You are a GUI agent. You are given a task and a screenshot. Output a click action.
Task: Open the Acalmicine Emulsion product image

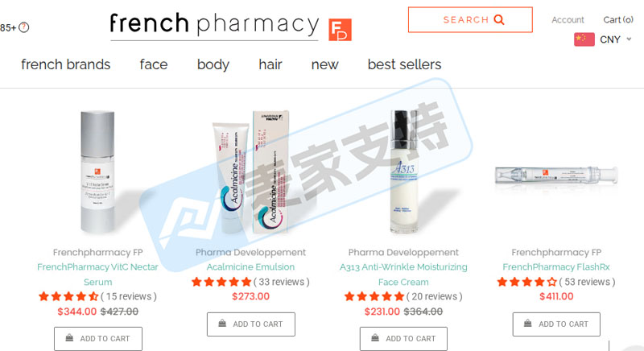coord(251,172)
